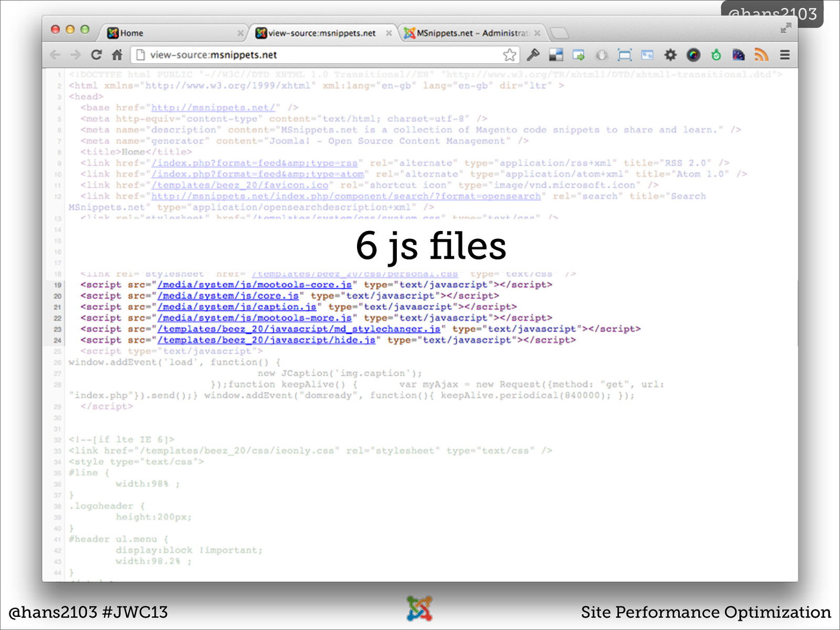Close the MSnippets.net Administration tab
This screenshot has width=840, height=630.
[x=537, y=33]
